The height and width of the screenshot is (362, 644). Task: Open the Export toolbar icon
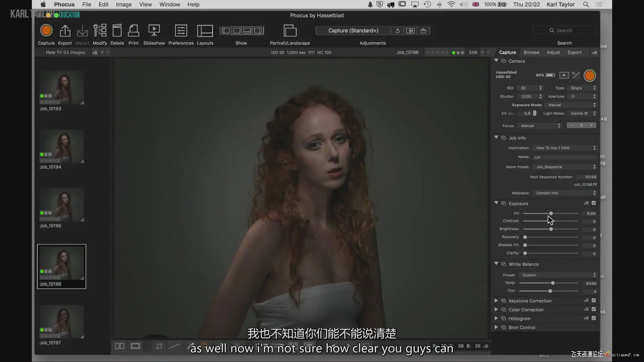click(x=65, y=31)
